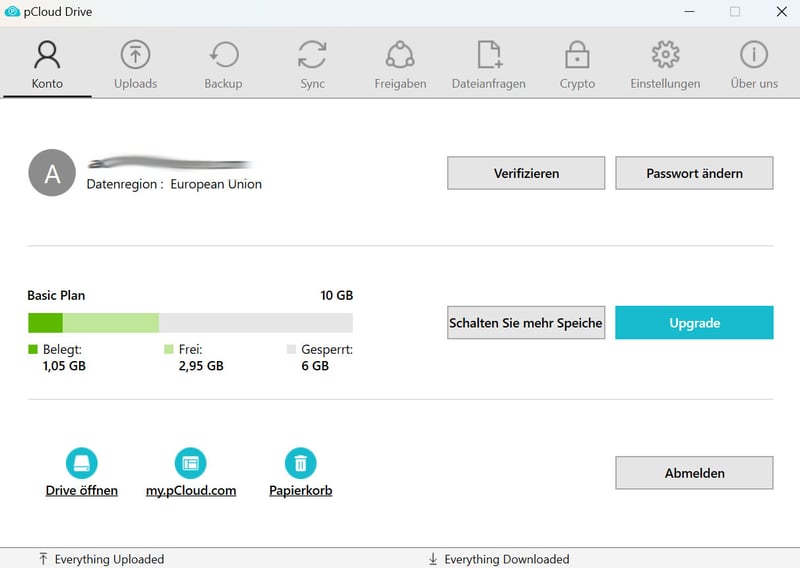
Task: Click the my.pCloud.com browser icon
Action: tap(190, 463)
